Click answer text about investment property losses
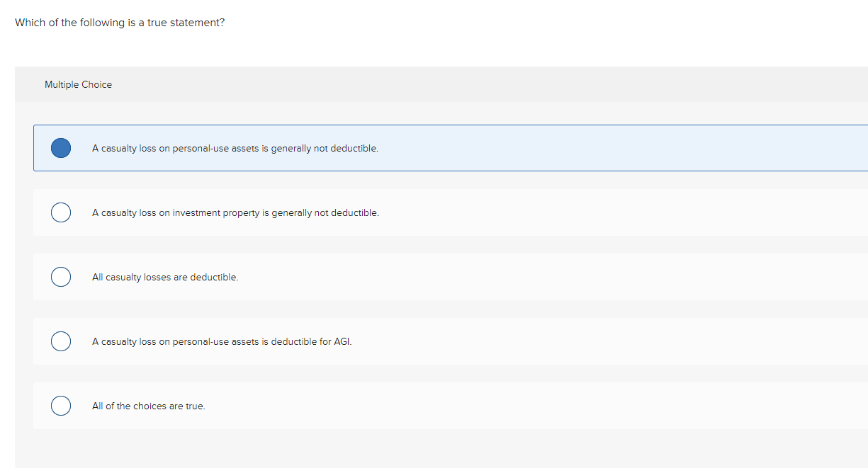The width and height of the screenshot is (868, 473). [235, 212]
